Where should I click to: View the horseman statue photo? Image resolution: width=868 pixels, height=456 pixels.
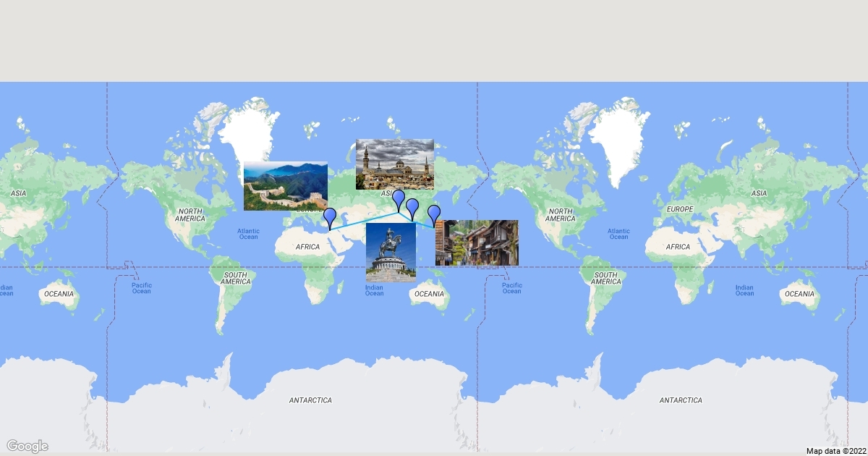(391, 252)
